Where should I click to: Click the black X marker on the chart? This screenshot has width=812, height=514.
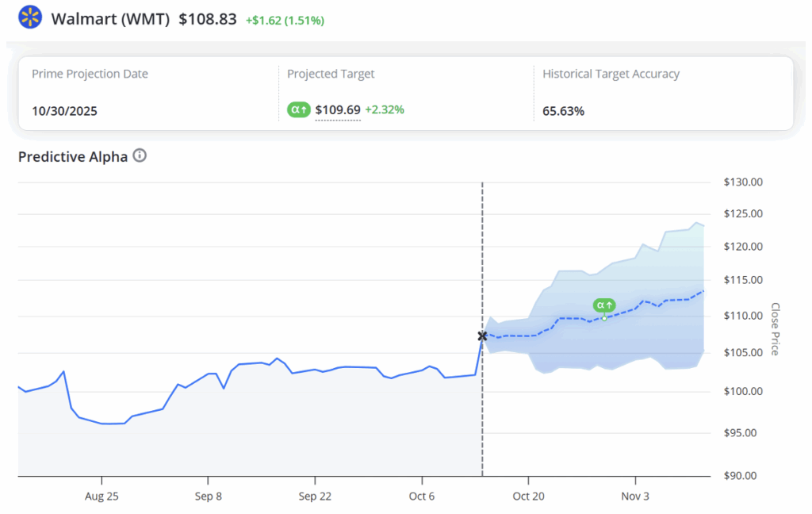point(482,336)
